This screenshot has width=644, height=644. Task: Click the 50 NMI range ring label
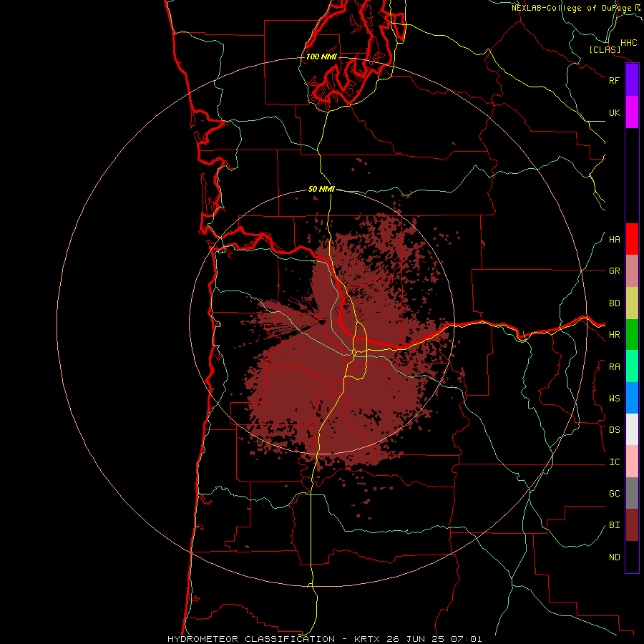[321, 189]
